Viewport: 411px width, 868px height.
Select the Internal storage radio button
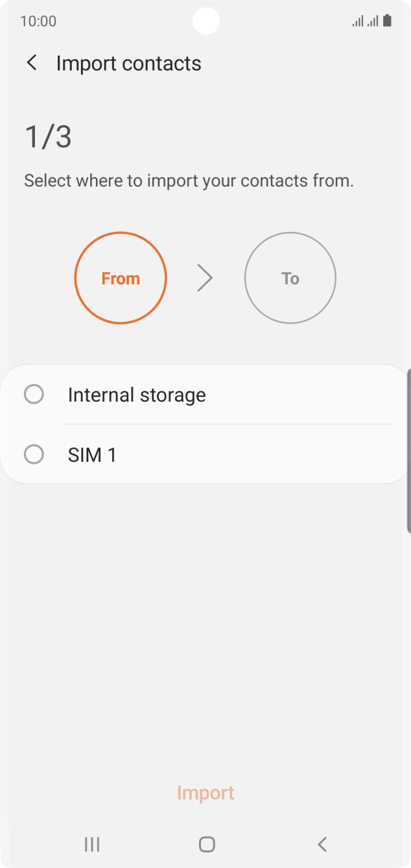[34, 394]
